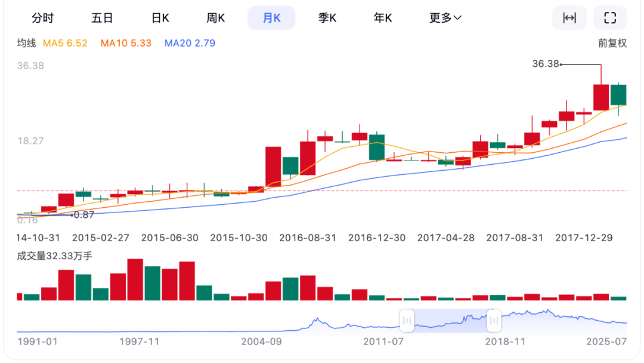Switch to the 年K yearly tab
Image resolution: width=644 pixels, height=363 pixels.
[383, 18]
